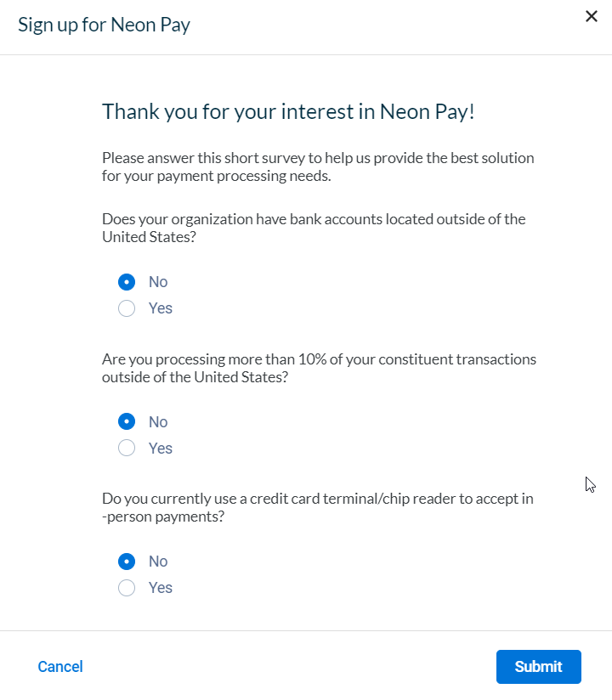This screenshot has height=700, width=612.
Task: Choose Yes for processing over 10% transactions abroad
Action: [127, 448]
